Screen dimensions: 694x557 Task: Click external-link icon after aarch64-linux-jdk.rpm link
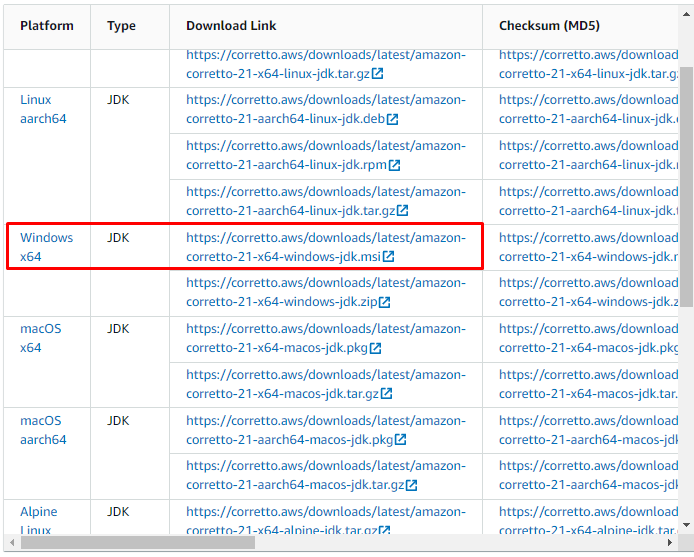394,165
